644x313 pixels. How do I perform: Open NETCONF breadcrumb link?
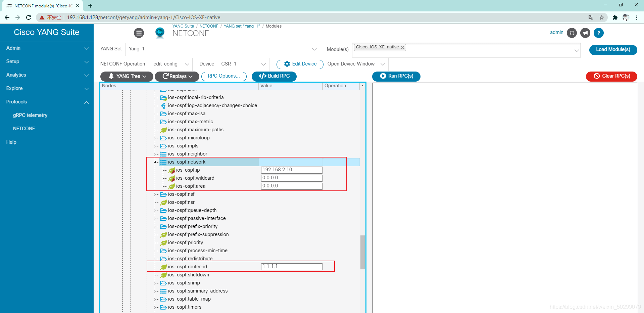pyautogui.click(x=209, y=26)
